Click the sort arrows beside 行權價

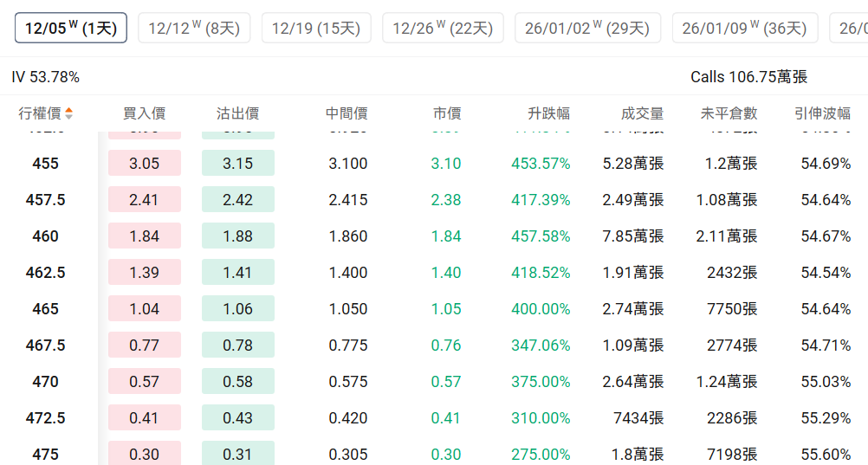(x=69, y=113)
